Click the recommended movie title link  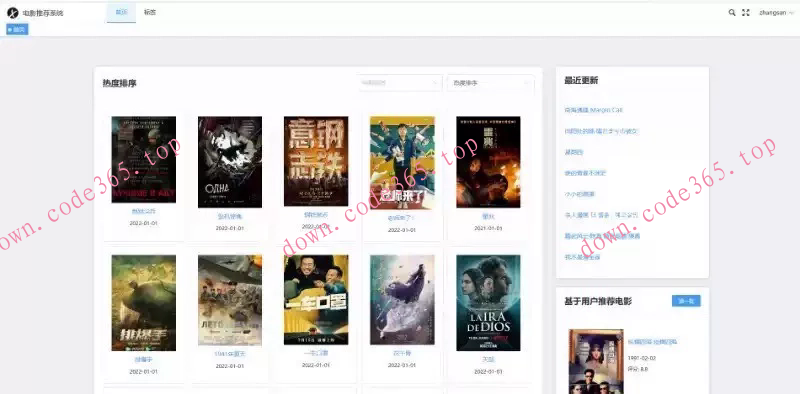tap(652, 341)
